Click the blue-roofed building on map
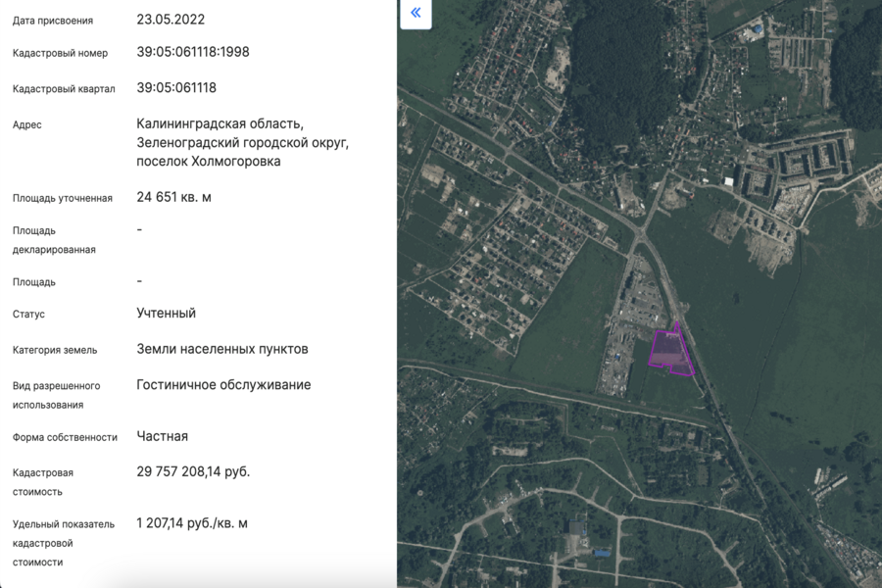This screenshot has width=882, height=588. (600, 554)
